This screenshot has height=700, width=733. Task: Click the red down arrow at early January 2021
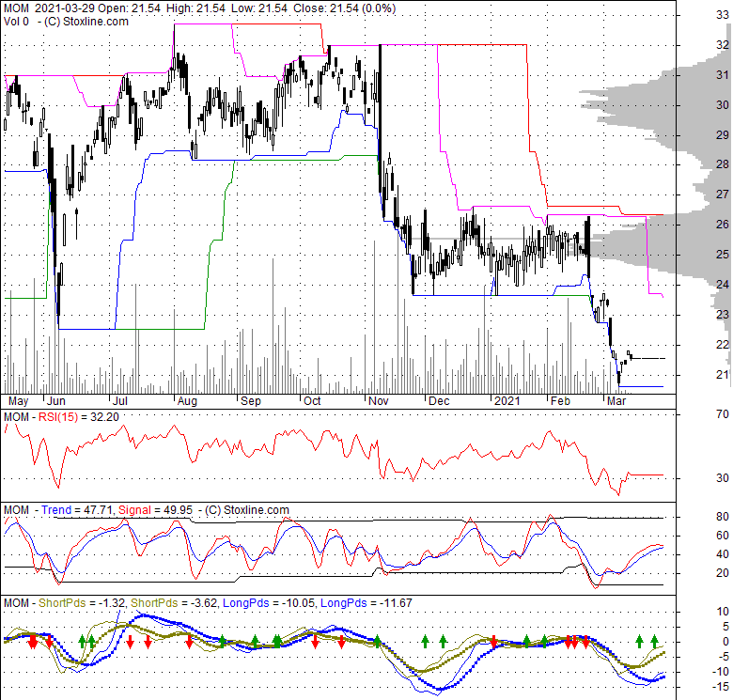[x=493, y=642]
